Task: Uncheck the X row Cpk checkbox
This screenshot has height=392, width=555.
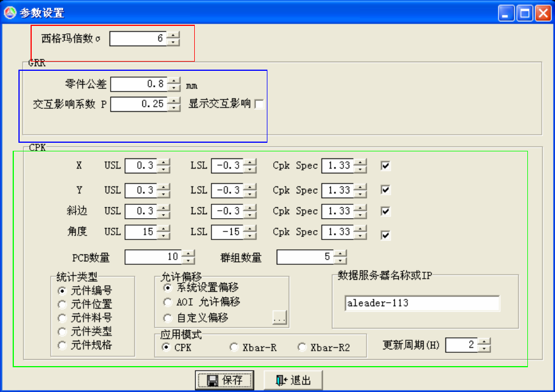Action: tap(386, 165)
